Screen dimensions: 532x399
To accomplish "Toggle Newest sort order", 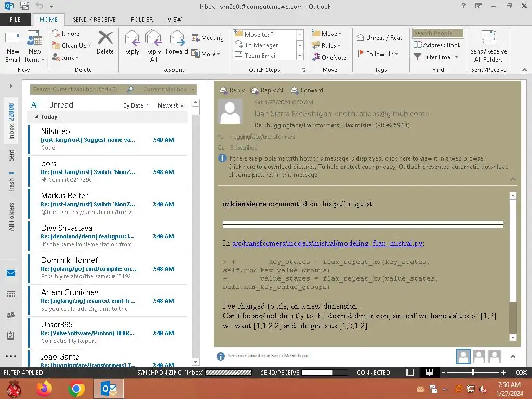I will [171, 105].
